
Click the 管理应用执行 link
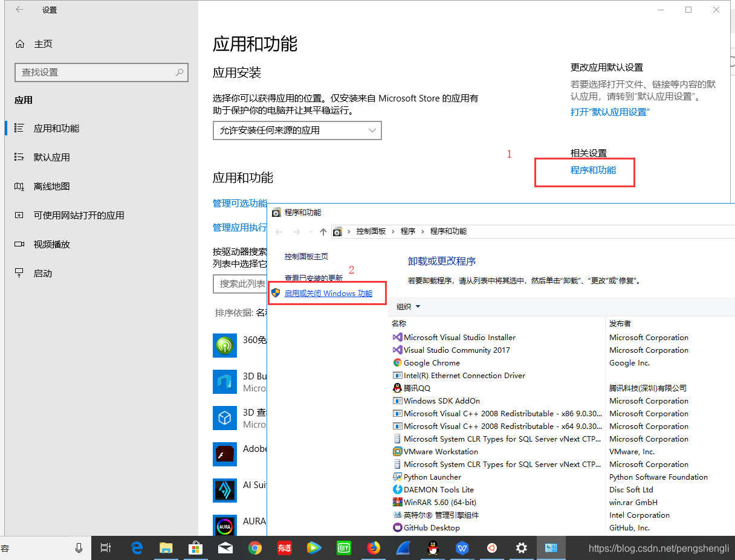(x=240, y=227)
